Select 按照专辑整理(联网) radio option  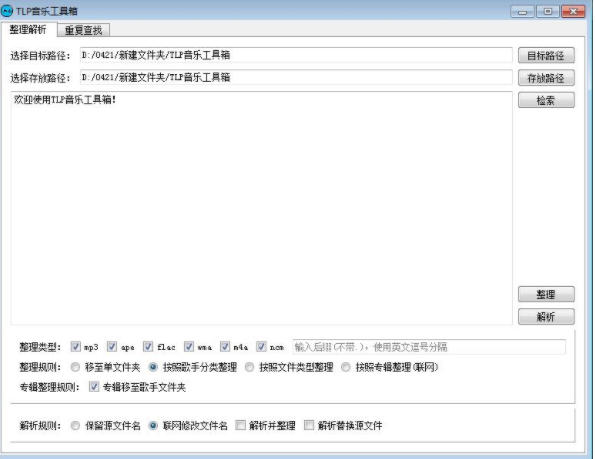(346, 367)
